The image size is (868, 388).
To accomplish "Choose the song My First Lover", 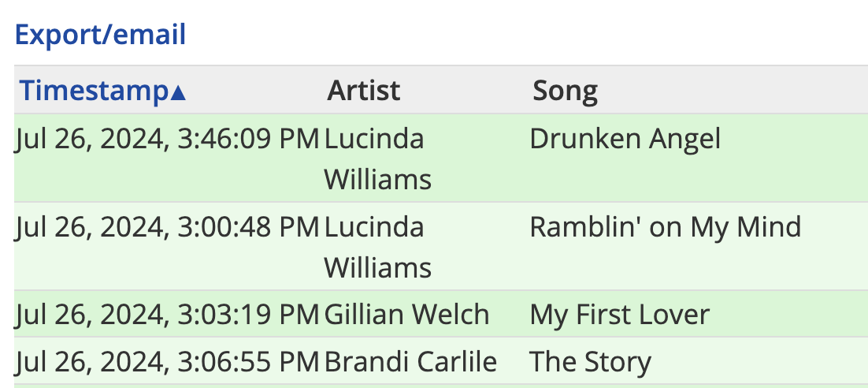I will pos(619,315).
